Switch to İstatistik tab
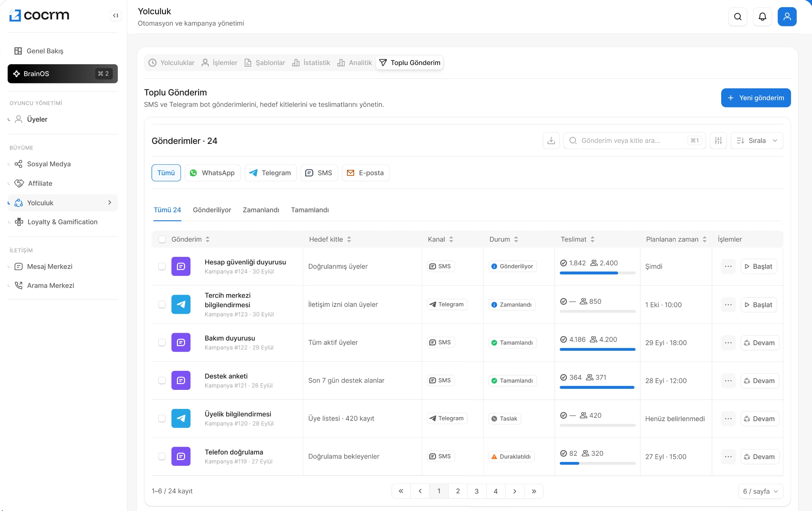The image size is (812, 511). pos(311,63)
